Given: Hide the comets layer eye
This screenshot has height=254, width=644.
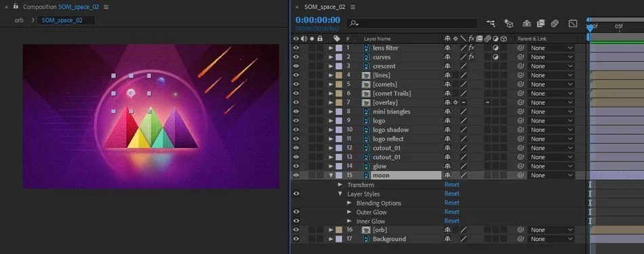Looking at the screenshot, I should tap(296, 84).
